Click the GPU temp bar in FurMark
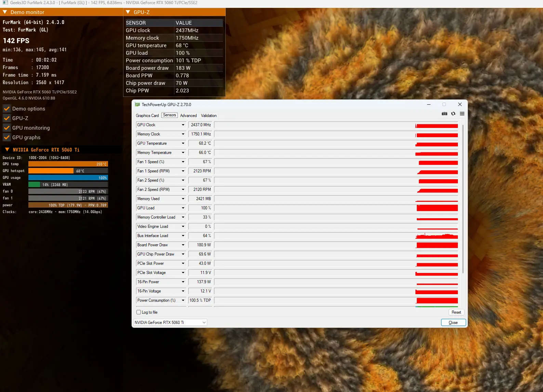Image resolution: width=543 pixels, height=392 pixels. 68,164
